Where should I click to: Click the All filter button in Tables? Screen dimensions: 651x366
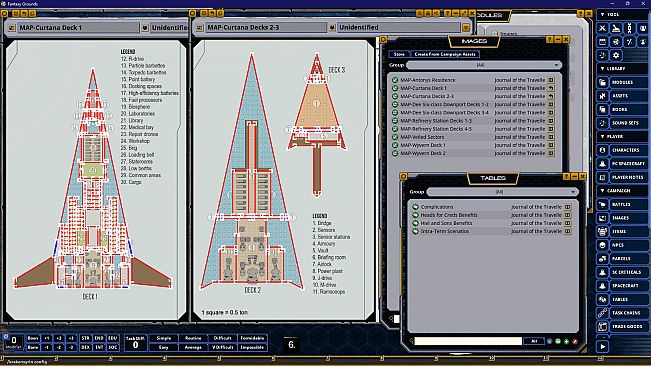[x=534, y=341]
